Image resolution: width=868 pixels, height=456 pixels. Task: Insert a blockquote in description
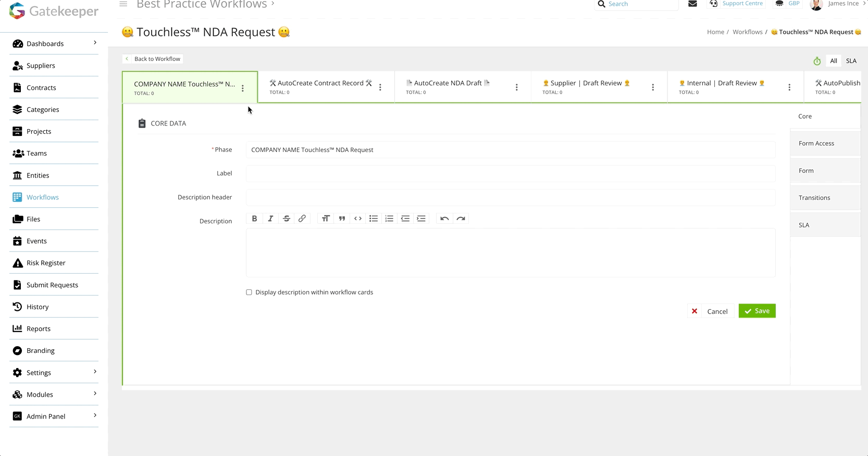342,219
